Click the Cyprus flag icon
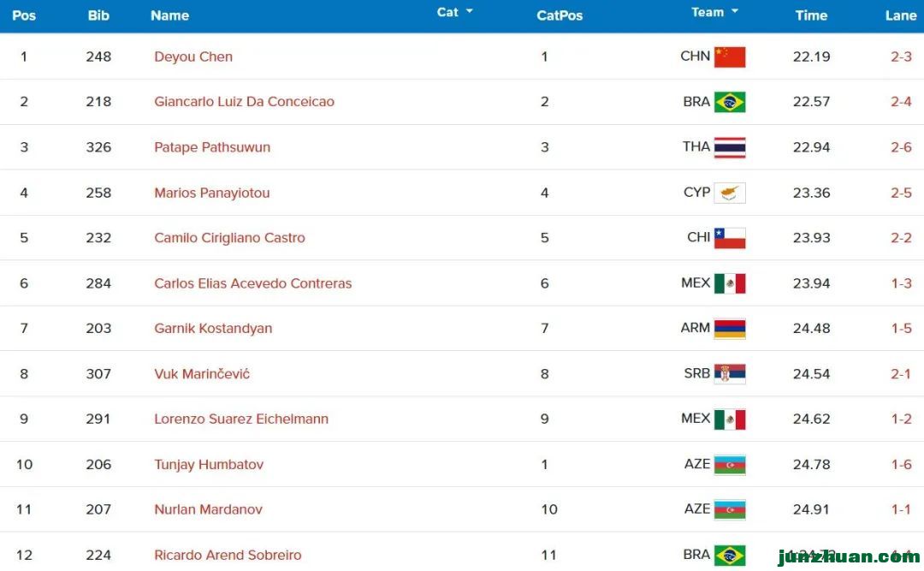The width and height of the screenshot is (924, 571). click(x=730, y=193)
